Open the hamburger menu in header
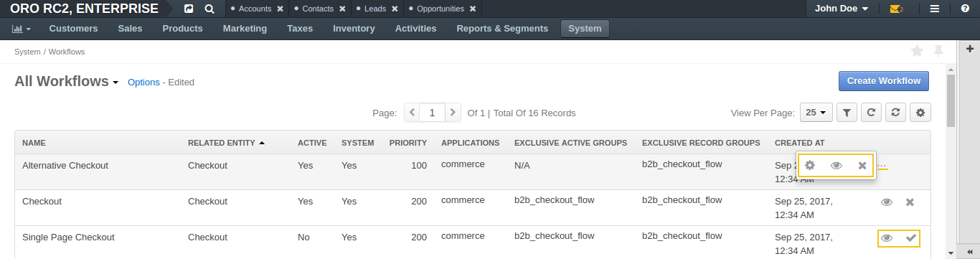 [935, 9]
